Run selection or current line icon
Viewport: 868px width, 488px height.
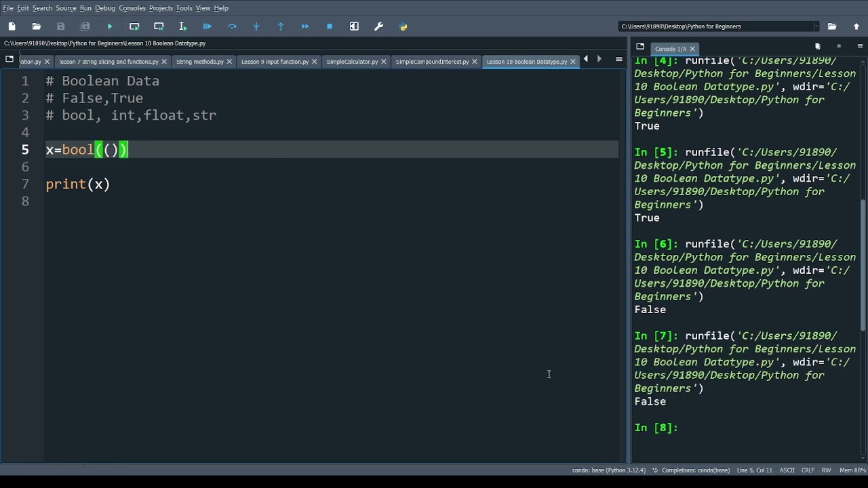[x=183, y=26]
